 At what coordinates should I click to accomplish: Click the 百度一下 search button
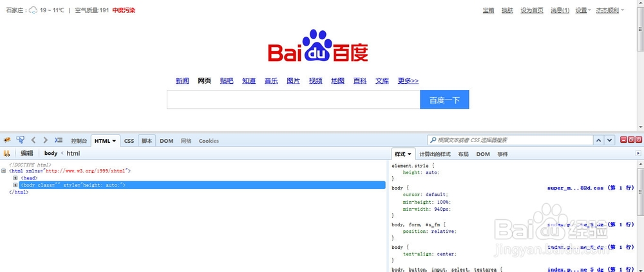tap(444, 100)
